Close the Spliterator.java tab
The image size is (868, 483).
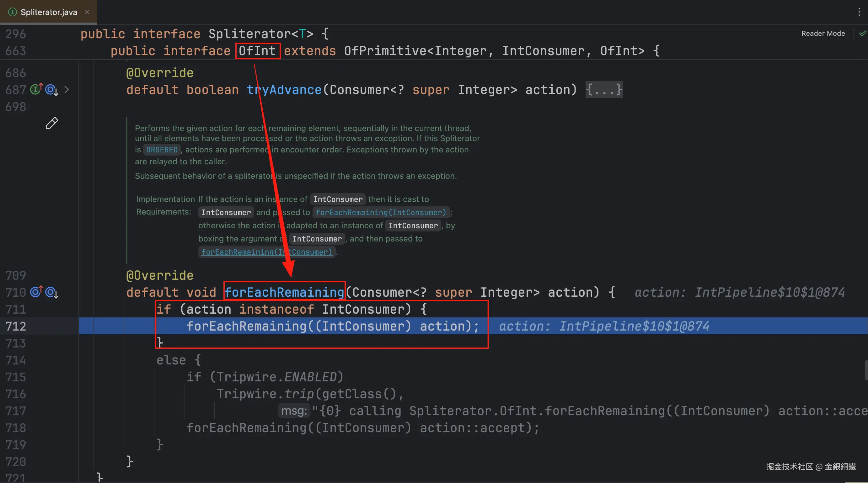pyautogui.click(x=87, y=12)
